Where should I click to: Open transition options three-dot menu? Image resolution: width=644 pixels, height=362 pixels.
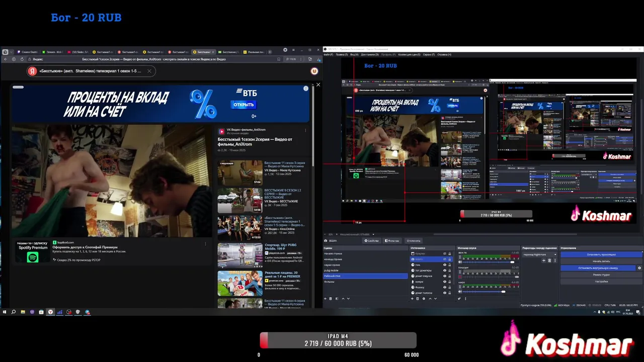point(555,260)
